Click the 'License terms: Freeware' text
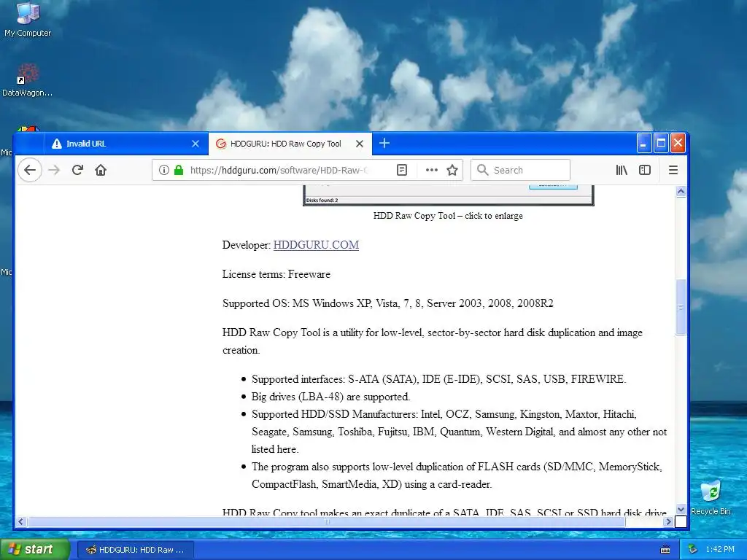The height and width of the screenshot is (560, 747). 276,274
